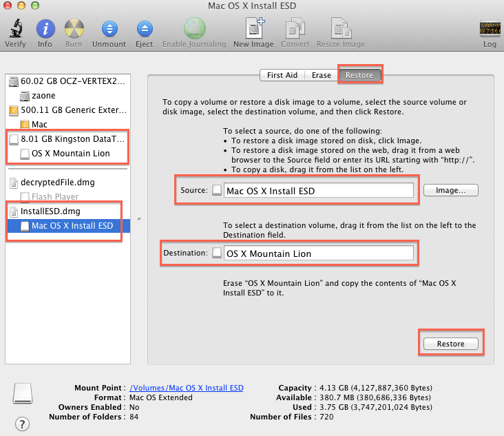Click the sidebar split divider handle
Image resolution: width=504 pixels, height=436 pixels.
point(139,219)
